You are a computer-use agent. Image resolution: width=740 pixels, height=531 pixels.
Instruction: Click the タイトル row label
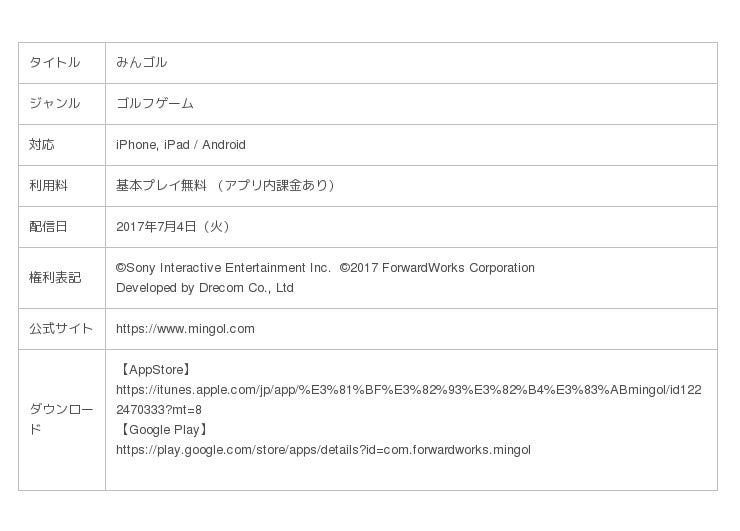coord(55,62)
